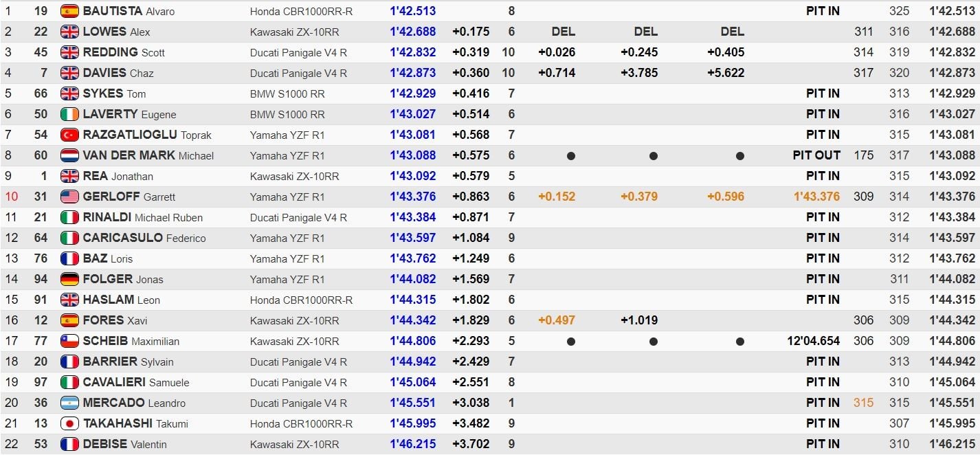Select the gap value +3.702
The width and height of the screenshot is (980, 455).
tap(471, 444)
